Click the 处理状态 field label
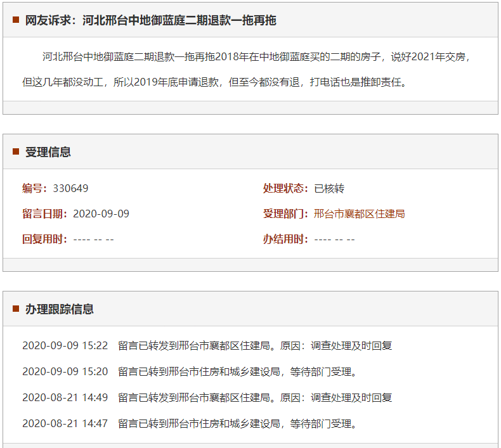 (285, 188)
